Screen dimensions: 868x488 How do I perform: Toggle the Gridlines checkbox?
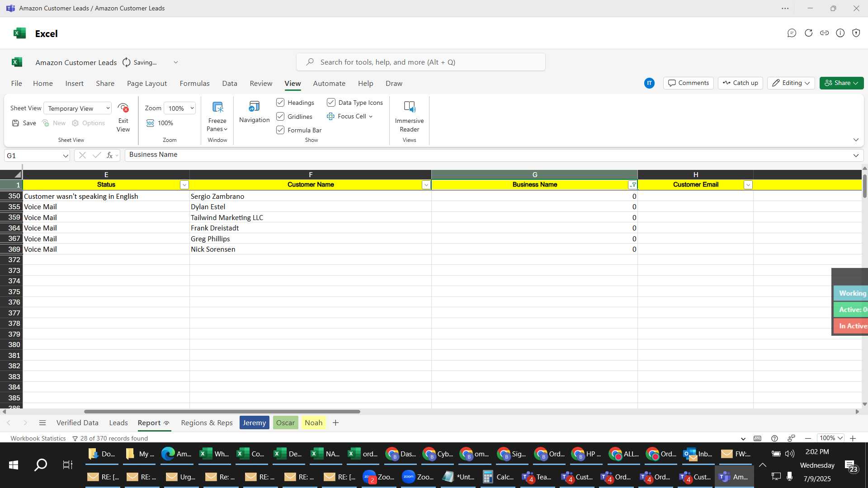(x=280, y=117)
